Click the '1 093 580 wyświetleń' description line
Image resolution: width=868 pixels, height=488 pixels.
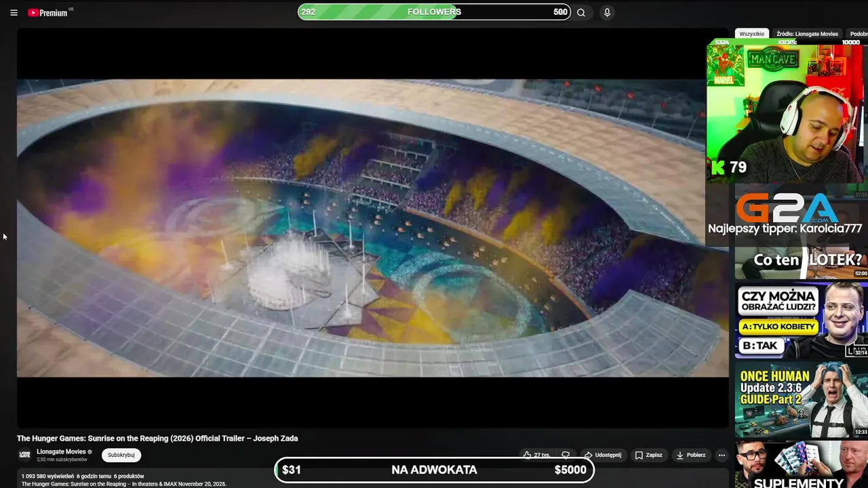click(83, 476)
